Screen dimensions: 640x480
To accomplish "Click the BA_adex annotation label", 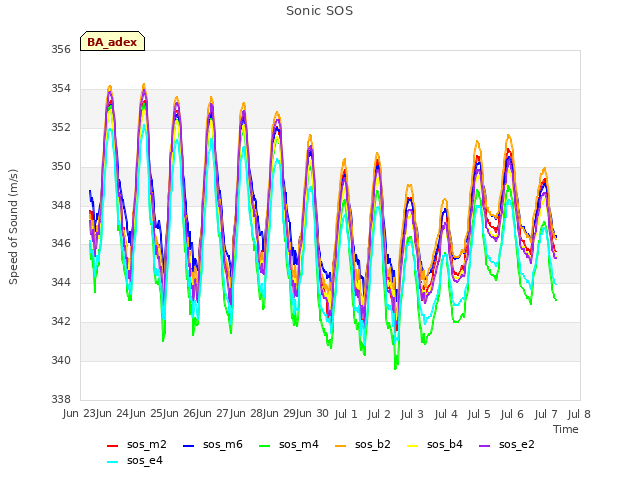I will [x=112, y=41].
